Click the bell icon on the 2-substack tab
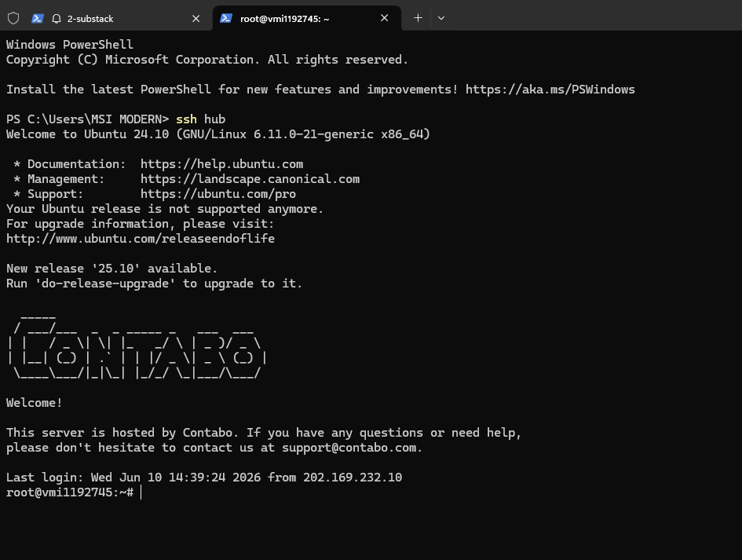The width and height of the screenshot is (742, 560). (x=57, y=19)
